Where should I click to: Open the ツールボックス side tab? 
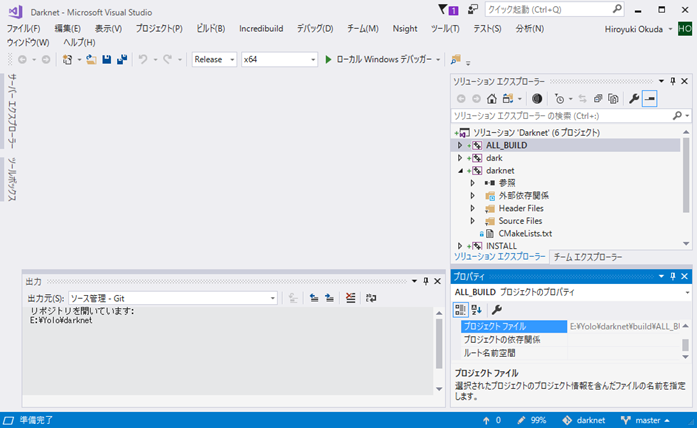click(x=12, y=179)
